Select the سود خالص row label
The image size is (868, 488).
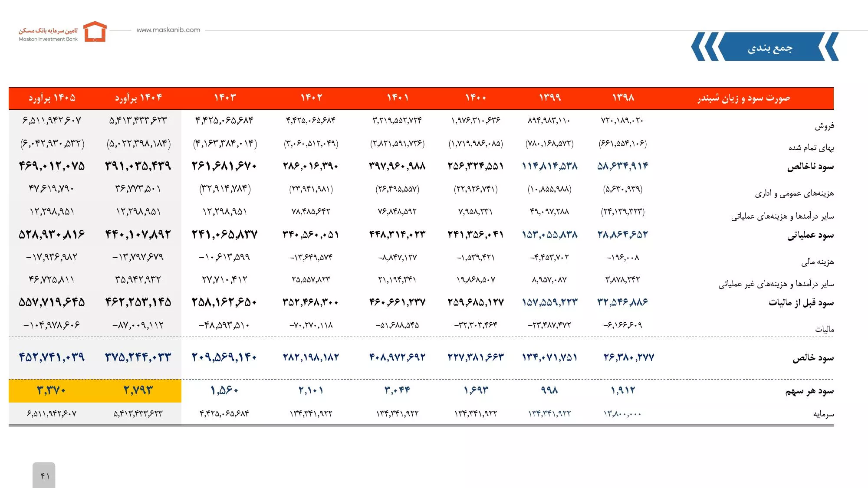(x=813, y=358)
